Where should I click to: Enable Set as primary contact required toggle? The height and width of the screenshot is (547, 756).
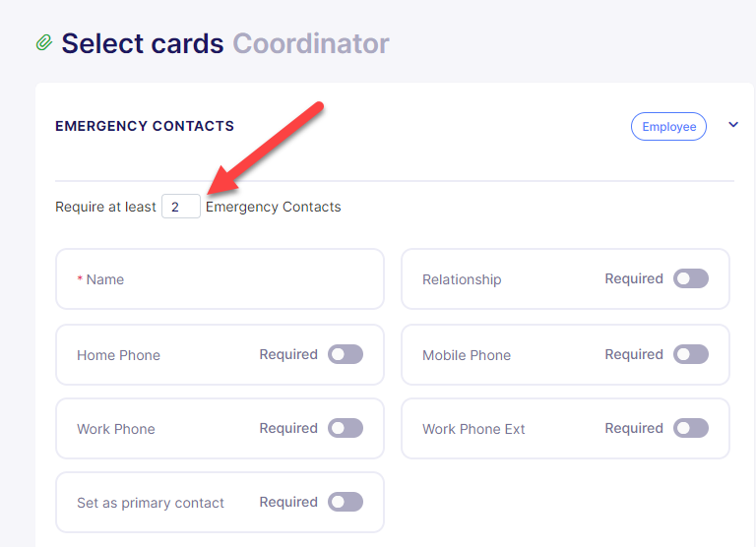pos(346,502)
